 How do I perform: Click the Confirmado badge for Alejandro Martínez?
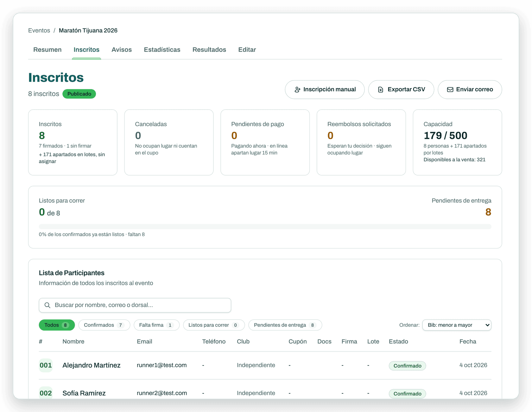coord(407,366)
